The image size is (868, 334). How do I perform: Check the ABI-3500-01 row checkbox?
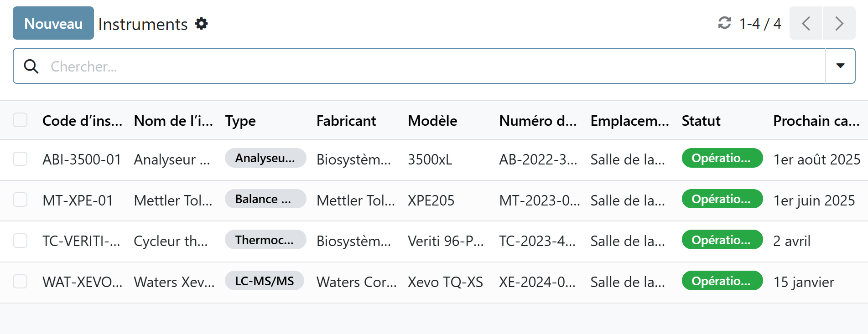coord(20,159)
